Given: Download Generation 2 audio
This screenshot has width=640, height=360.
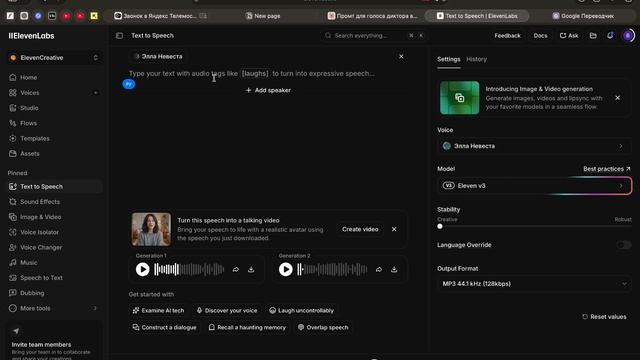Looking at the screenshot, I should coord(394,269).
